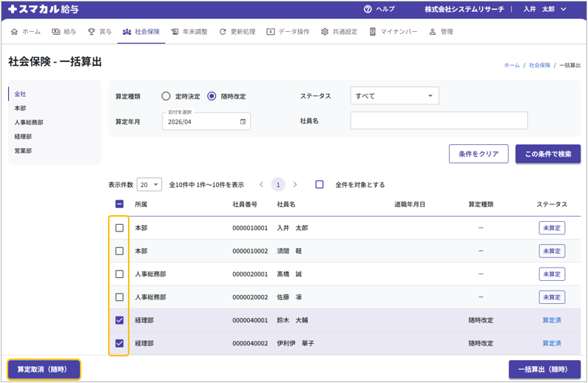Click the この条件で検索 button
The image size is (588, 383).
(547, 154)
